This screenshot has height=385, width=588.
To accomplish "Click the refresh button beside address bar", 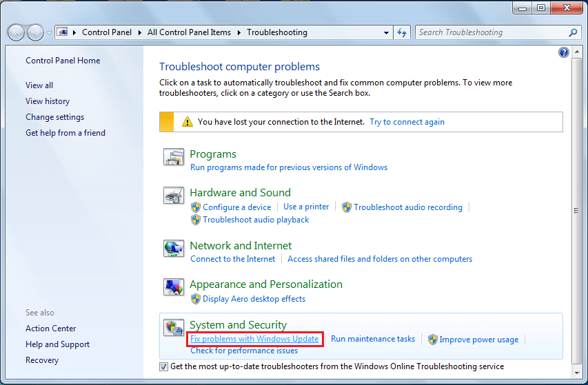I will pos(403,32).
